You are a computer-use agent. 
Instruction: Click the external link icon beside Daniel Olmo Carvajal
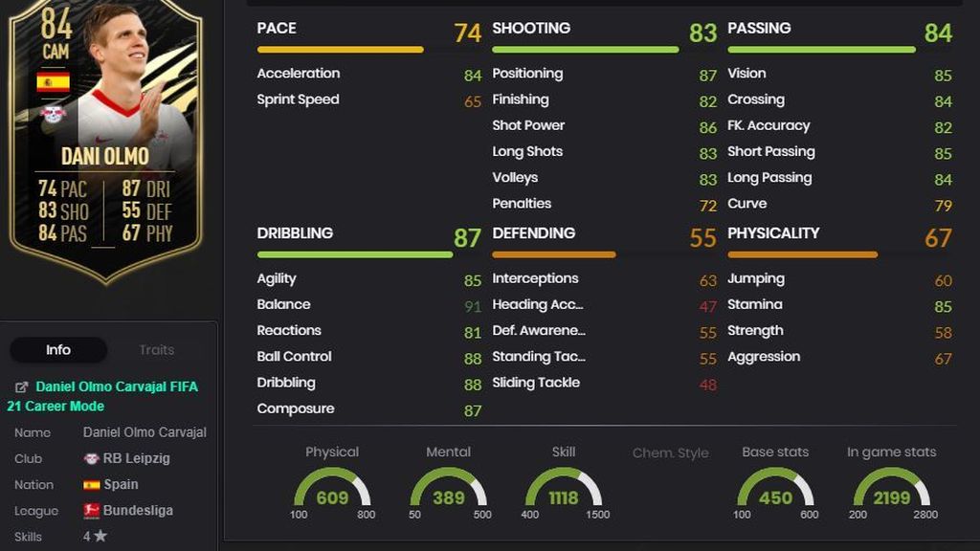pos(21,387)
